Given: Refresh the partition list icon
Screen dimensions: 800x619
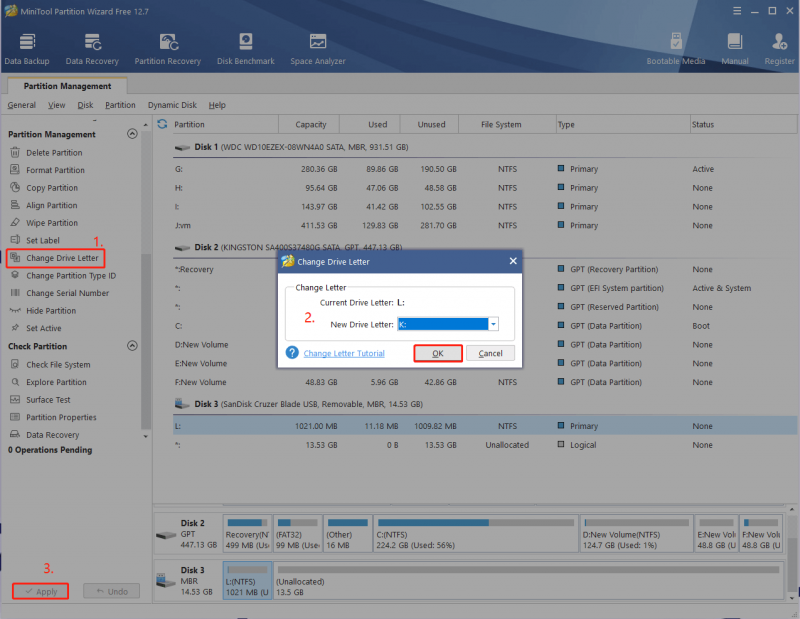Looking at the screenshot, I should point(162,124).
